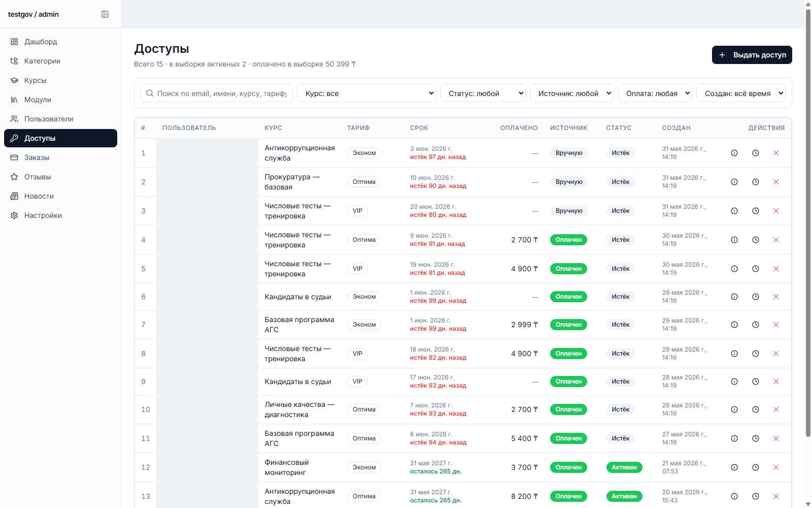Click the info icon in row 1
This screenshot has height=508, width=812.
point(734,153)
